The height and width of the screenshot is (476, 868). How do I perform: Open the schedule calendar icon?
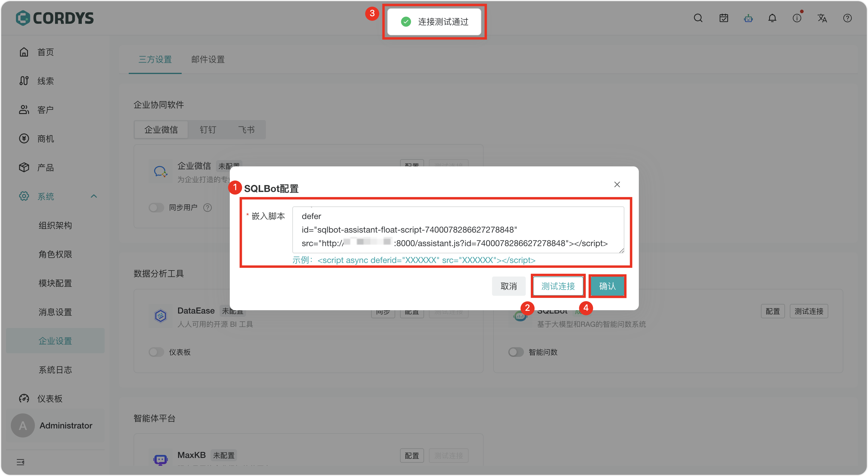(723, 18)
